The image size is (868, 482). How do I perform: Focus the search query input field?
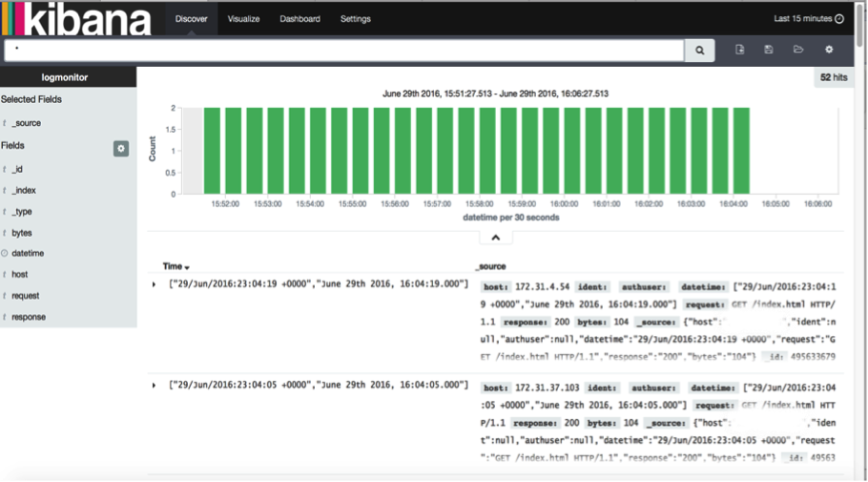point(344,50)
